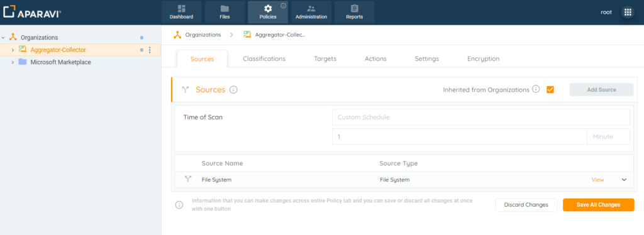The height and width of the screenshot is (235, 644).
Task: Switch to the Sources tab
Action: pyautogui.click(x=202, y=58)
